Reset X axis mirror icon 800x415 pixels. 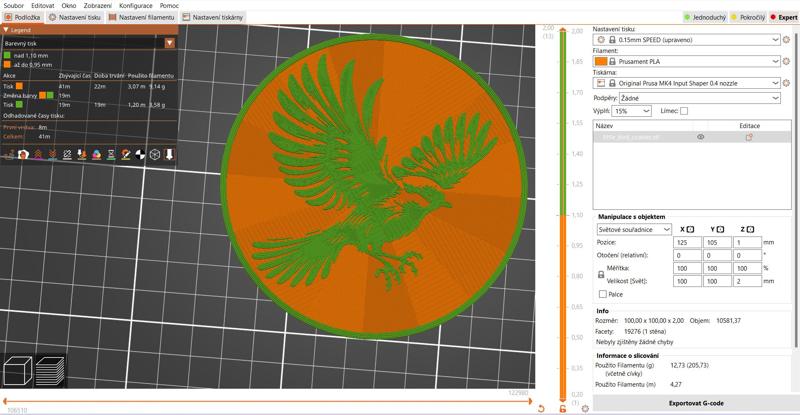pyautogui.click(x=690, y=230)
